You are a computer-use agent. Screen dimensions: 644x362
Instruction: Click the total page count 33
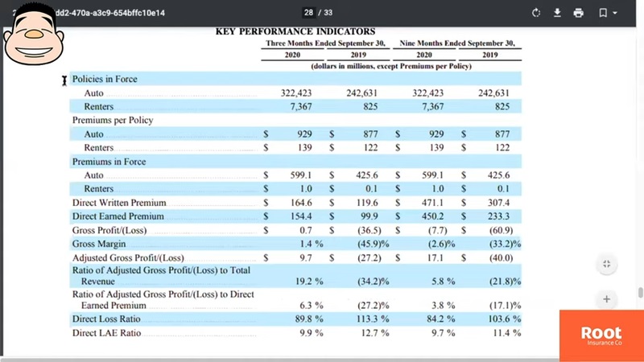(x=327, y=13)
